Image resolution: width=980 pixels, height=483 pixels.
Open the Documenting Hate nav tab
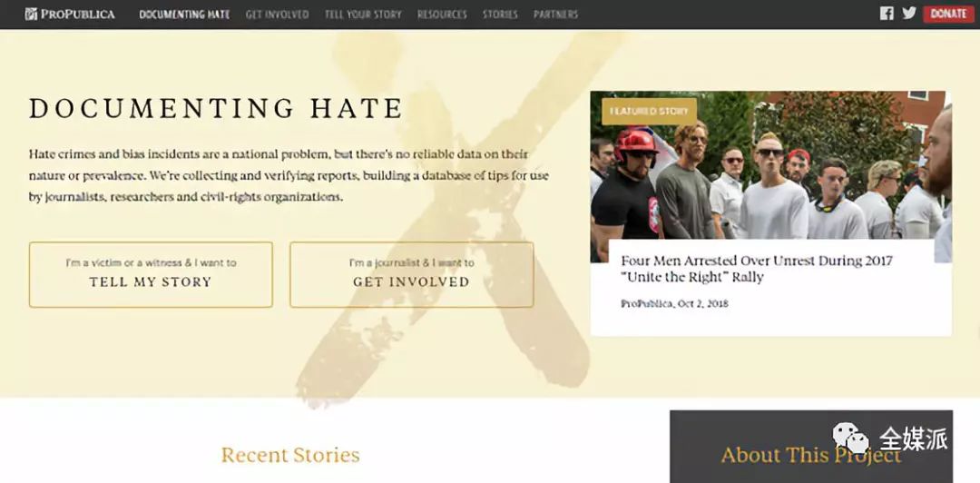tap(184, 15)
